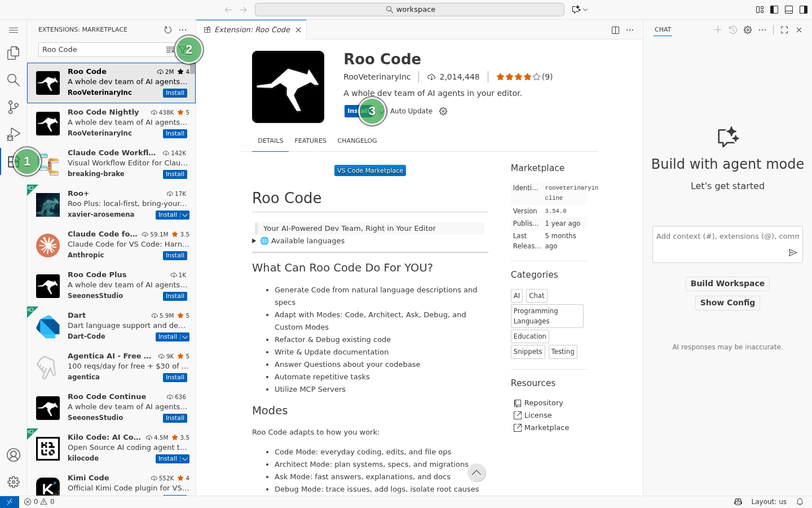Viewport: 812px width, 508px height.
Task: Open the application hamburger menu
Action: (x=14, y=30)
